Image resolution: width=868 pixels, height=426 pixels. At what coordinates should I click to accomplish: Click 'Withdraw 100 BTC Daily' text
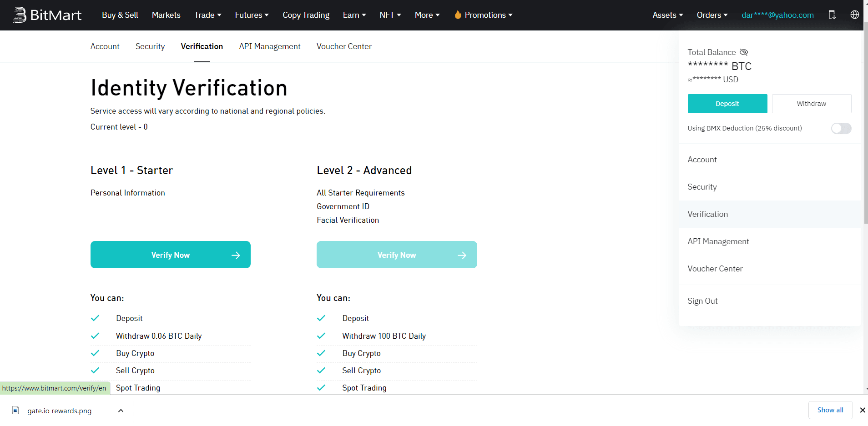[x=384, y=336]
